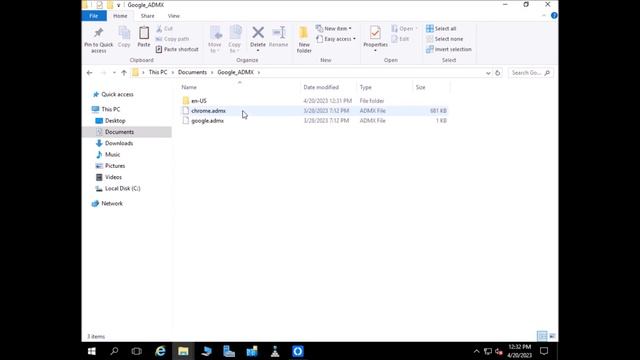
Task: Open Task View on taskbar
Action: (x=137, y=351)
